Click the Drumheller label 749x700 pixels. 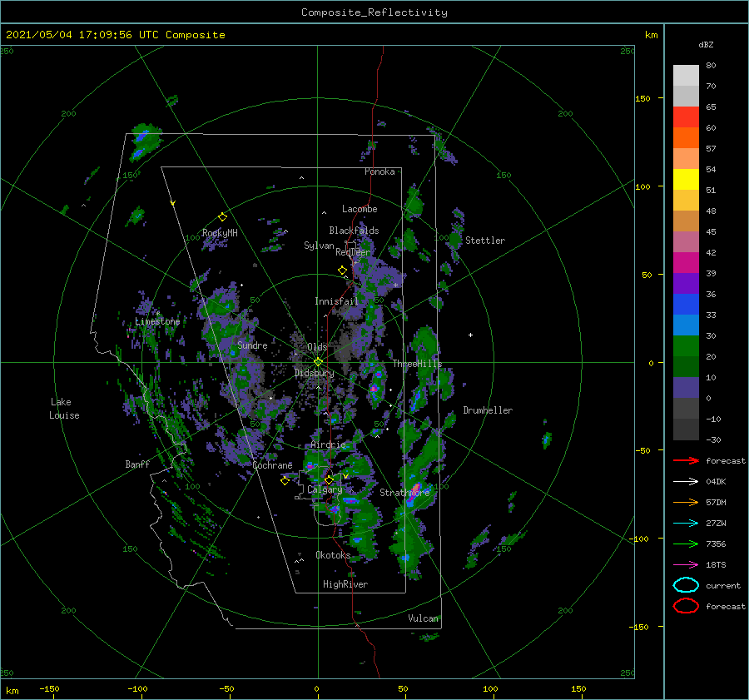click(488, 410)
